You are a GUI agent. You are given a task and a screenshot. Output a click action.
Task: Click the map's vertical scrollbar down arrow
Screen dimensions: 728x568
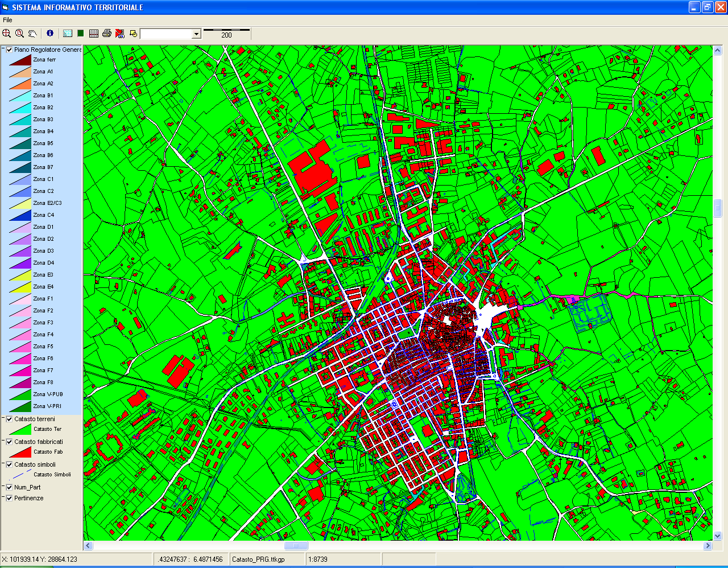pos(717,536)
